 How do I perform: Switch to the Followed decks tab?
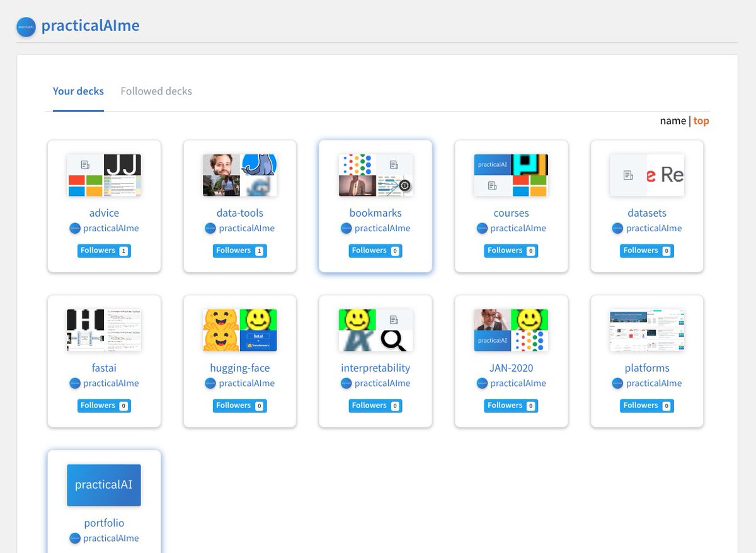click(x=156, y=91)
